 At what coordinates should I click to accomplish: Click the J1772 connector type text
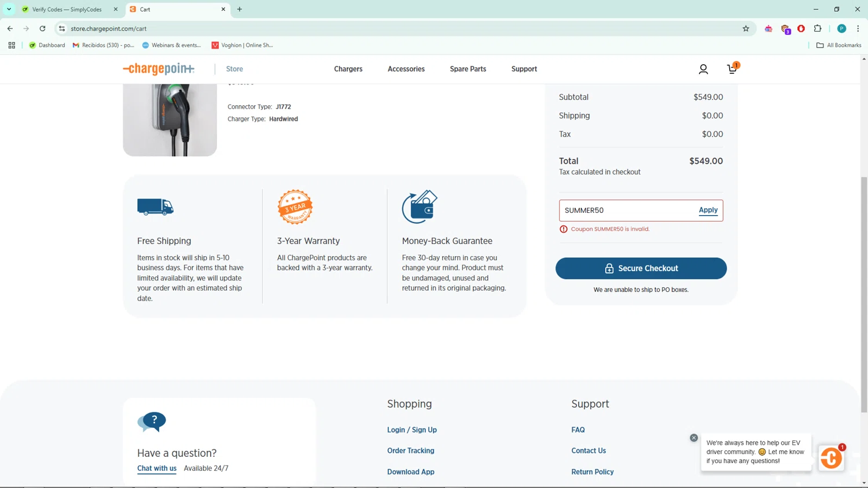pos(284,107)
